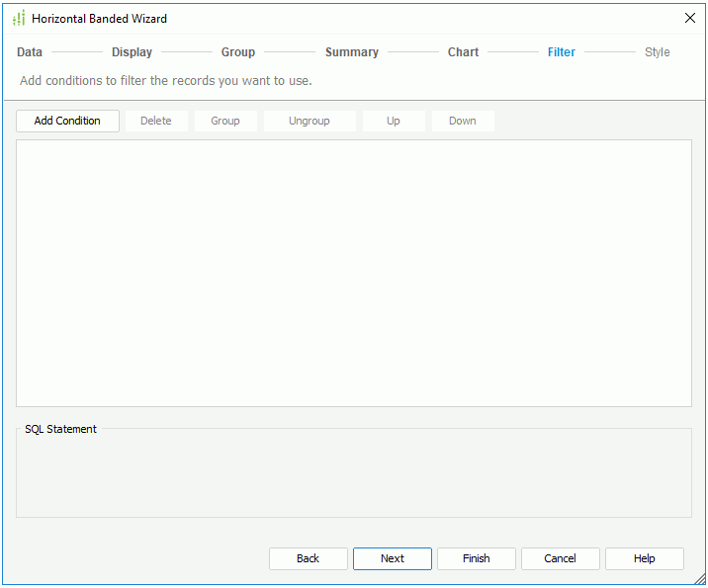The height and width of the screenshot is (588, 708).
Task: Click the SQL Statement text box
Action: point(354,474)
